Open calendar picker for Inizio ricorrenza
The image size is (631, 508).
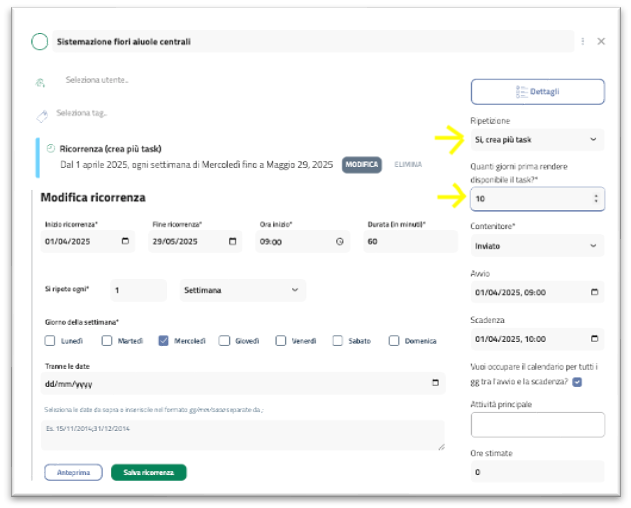point(125,241)
